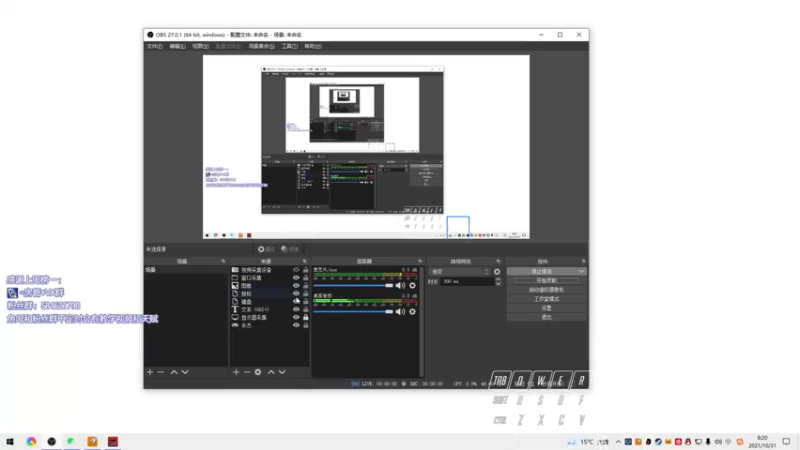Image resolution: width=800 pixels, height=450 pixels.
Task: Click the 属性 button above the Sources panel
Action: pos(266,249)
